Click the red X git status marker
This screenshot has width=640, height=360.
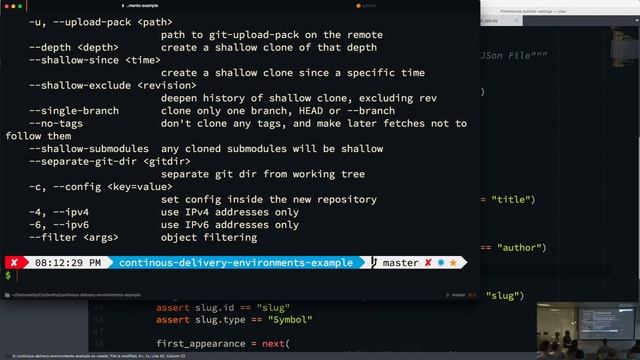(428, 262)
